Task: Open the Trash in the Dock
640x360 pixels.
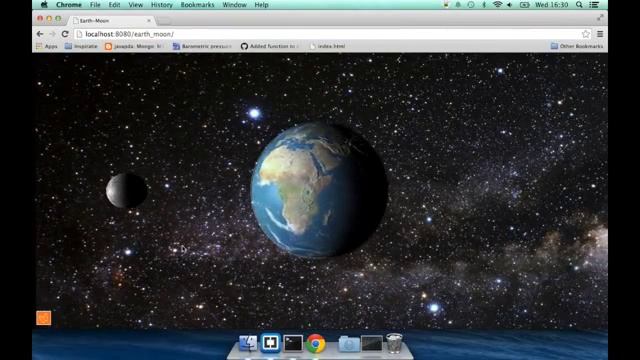Action: pos(394,343)
